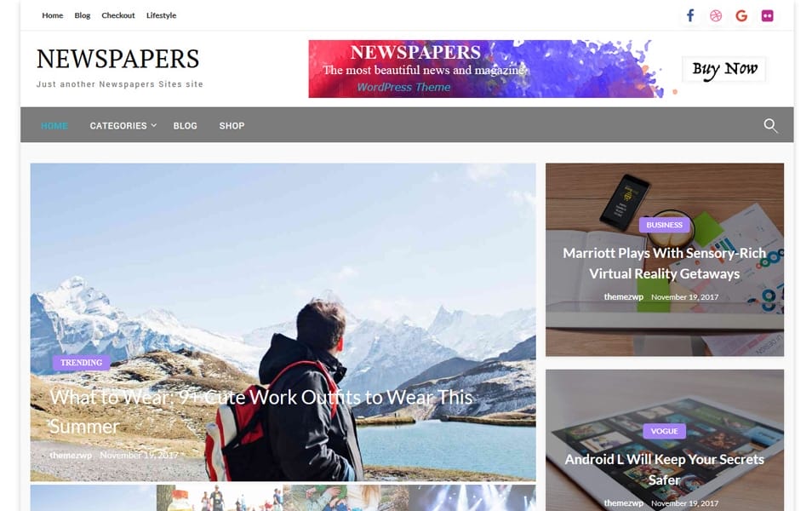Click the Newspapers WordPress Theme banner image
Screen dimensions: 812x511
point(487,69)
